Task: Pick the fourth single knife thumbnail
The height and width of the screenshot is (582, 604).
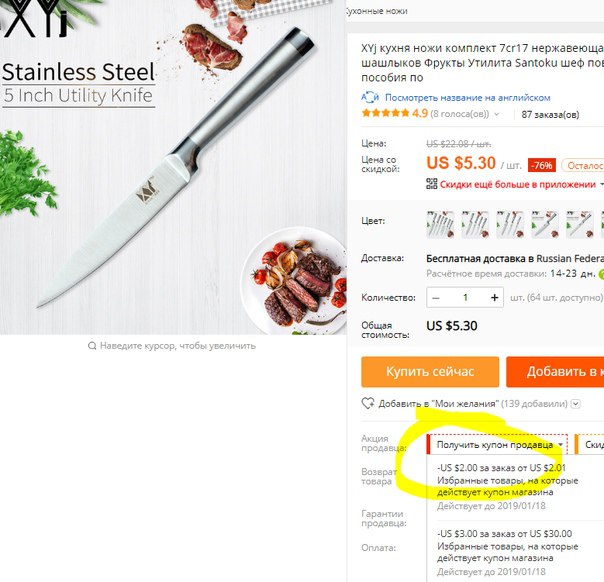Action: click(x=545, y=225)
